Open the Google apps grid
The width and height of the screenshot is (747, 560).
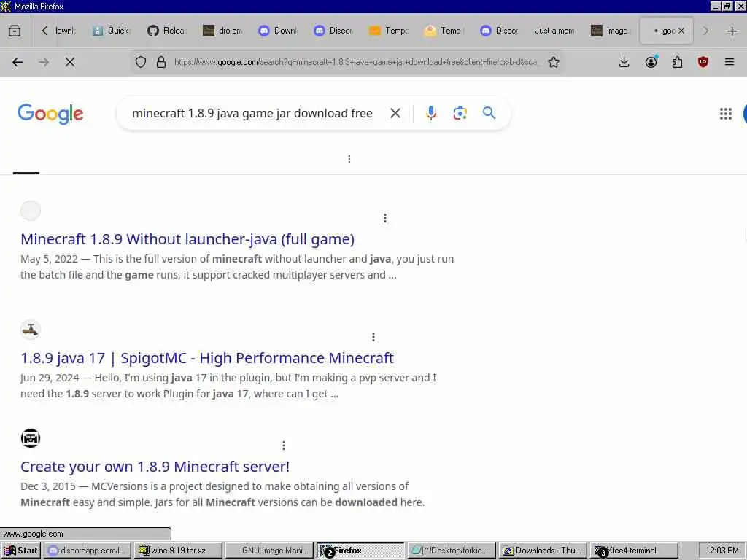tap(726, 113)
